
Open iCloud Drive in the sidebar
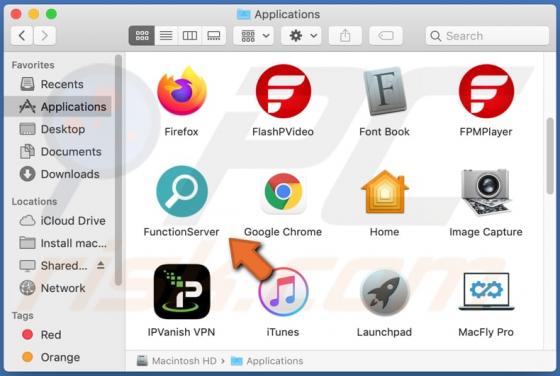(x=59, y=221)
